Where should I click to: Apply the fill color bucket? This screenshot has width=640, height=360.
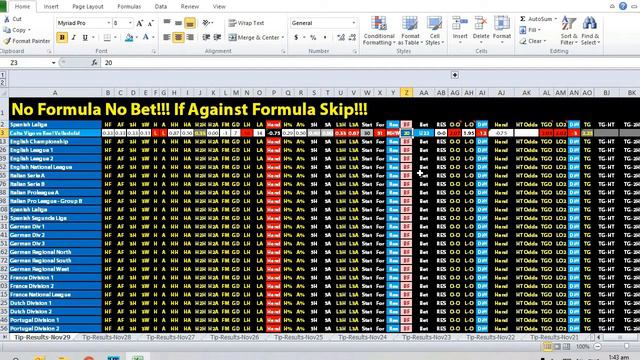pos(129,38)
